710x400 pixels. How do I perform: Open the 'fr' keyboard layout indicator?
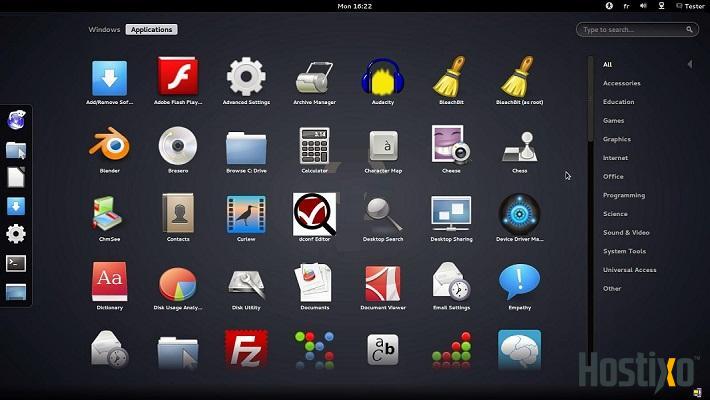coord(626,6)
